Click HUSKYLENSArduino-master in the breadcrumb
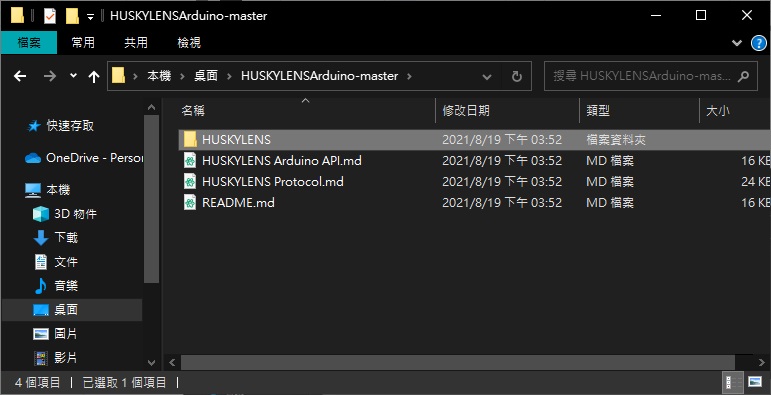Viewport: 771px width, 395px height. click(320, 76)
